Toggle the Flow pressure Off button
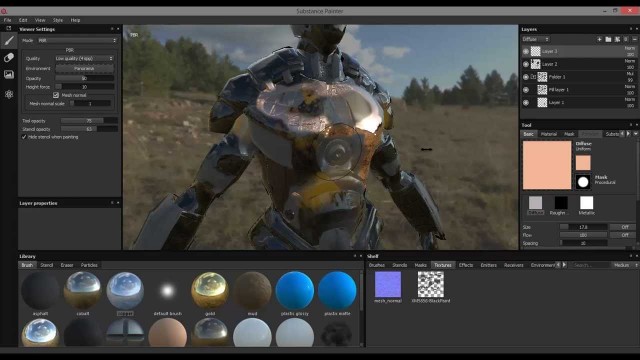640x360 pixels. 624,235
